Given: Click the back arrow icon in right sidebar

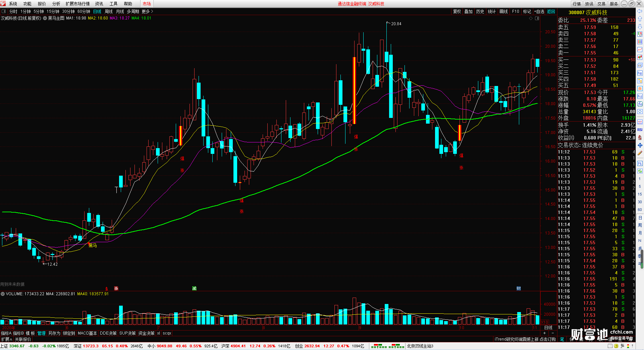Looking at the screenshot, I should pos(640,11).
